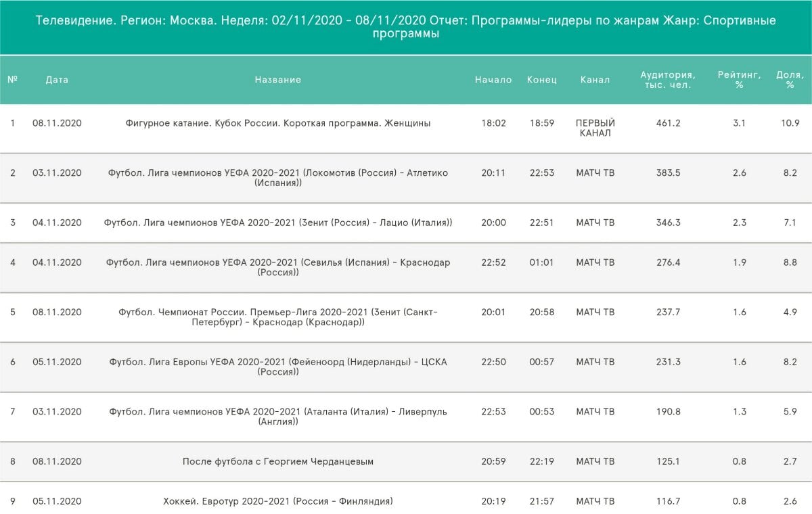Click the Канал column header

tap(595, 80)
